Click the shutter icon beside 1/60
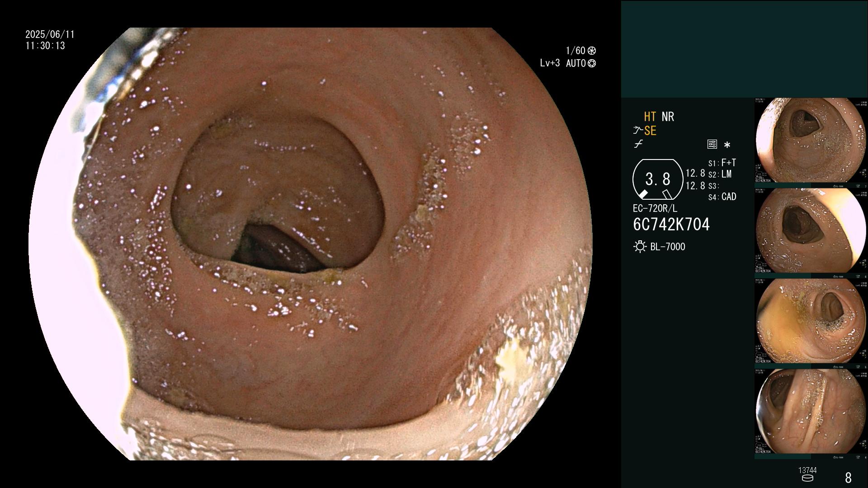This screenshot has width=868, height=488. [591, 51]
